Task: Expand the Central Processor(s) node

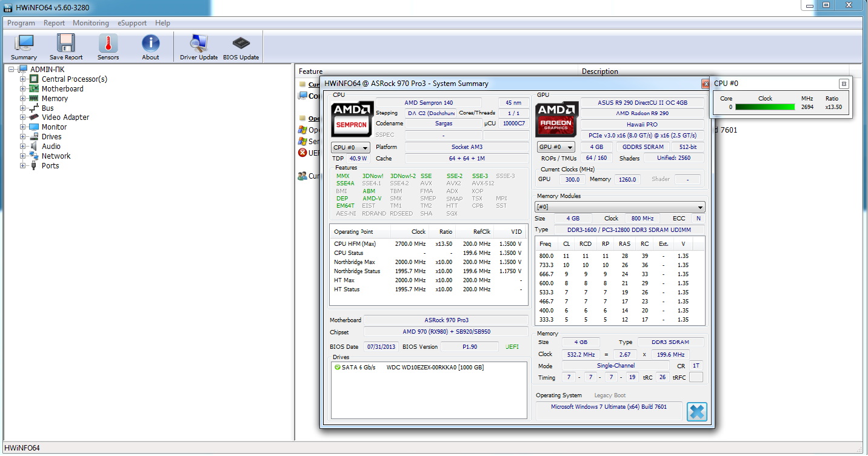Action: click(23, 79)
